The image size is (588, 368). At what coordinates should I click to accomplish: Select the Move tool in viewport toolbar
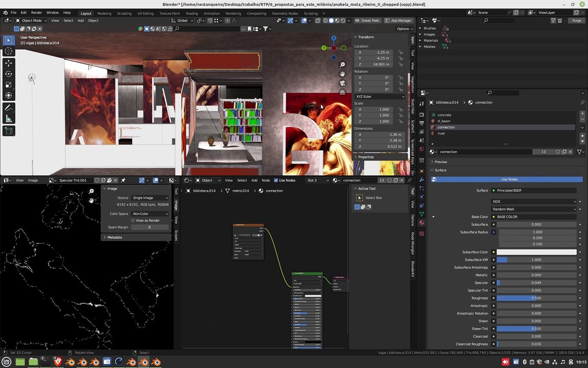[9, 63]
